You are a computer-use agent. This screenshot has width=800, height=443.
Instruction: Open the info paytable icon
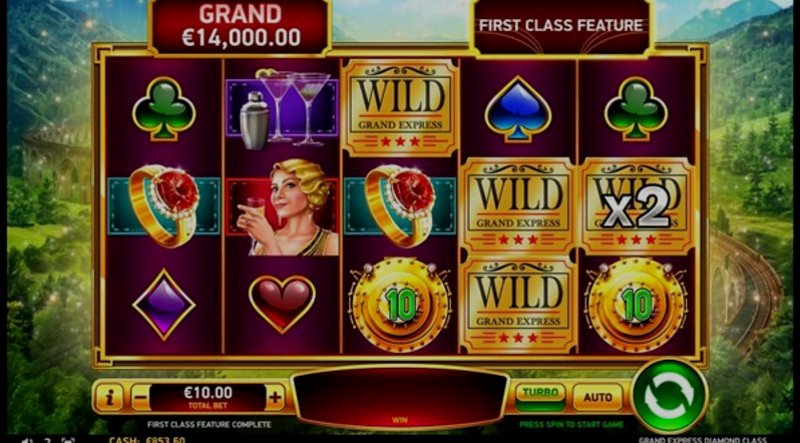(x=109, y=397)
